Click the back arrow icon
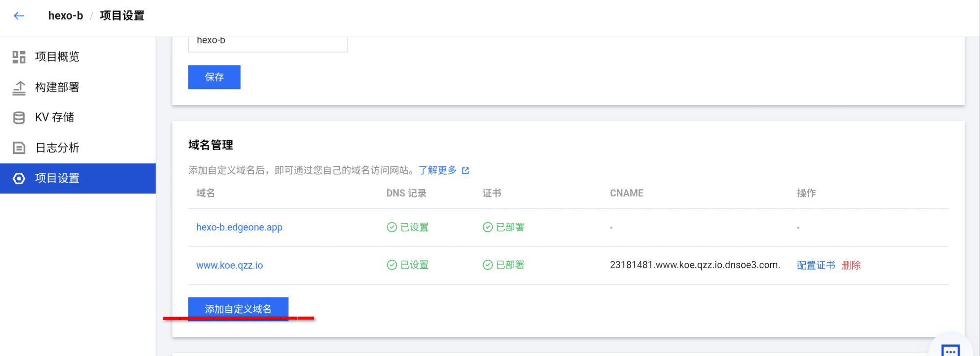 pos(19,16)
